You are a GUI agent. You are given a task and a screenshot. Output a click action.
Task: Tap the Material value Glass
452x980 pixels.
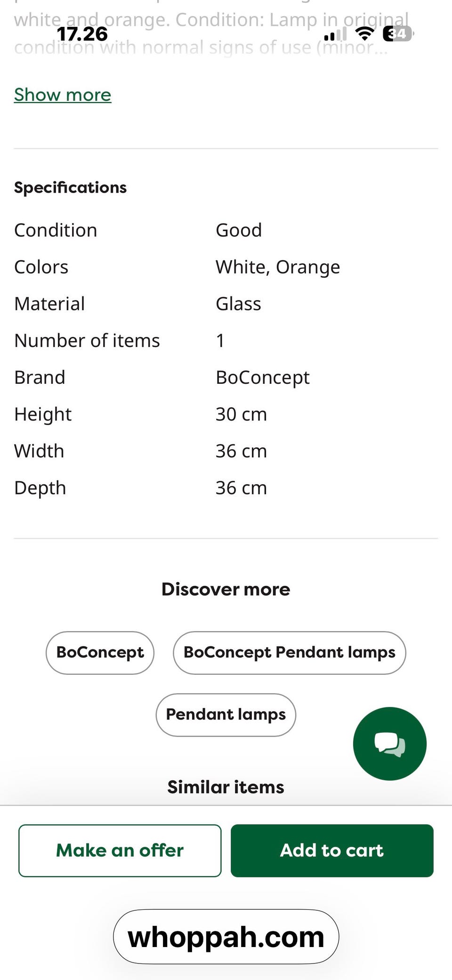[x=238, y=304]
